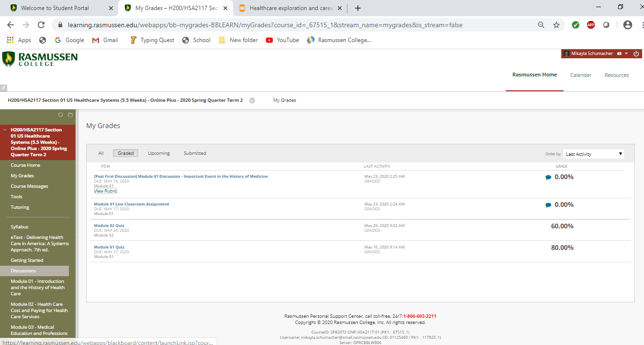Open the ABP Adblock Plus extension
This screenshot has width=644, height=345.
tap(591, 25)
